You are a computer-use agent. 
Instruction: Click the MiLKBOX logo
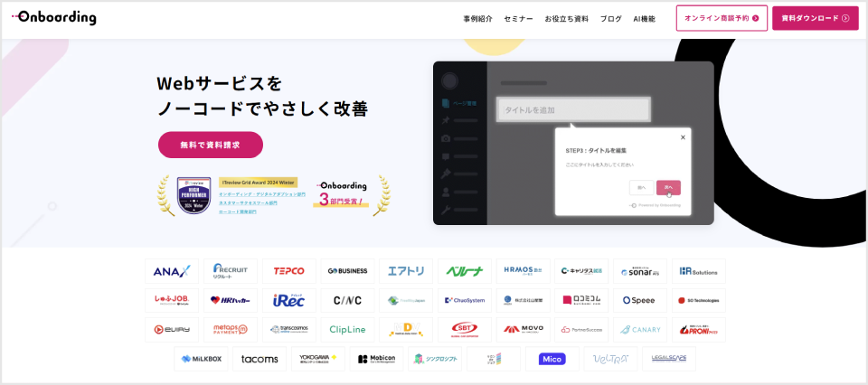click(x=201, y=359)
